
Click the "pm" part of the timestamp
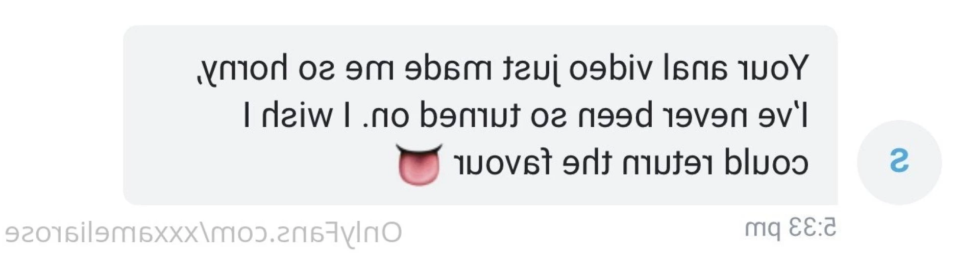[763, 230]
